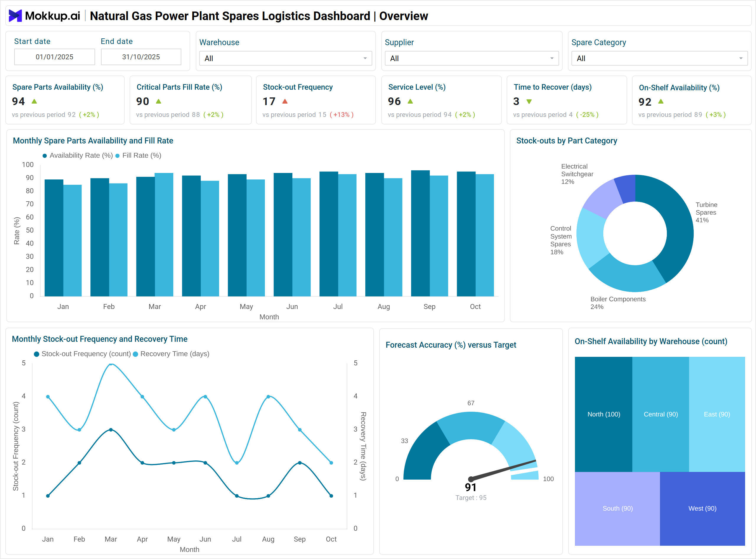Click the Stock-out Frequency red up arrow
Image resolution: width=756 pixels, height=559 pixels.
tap(285, 101)
